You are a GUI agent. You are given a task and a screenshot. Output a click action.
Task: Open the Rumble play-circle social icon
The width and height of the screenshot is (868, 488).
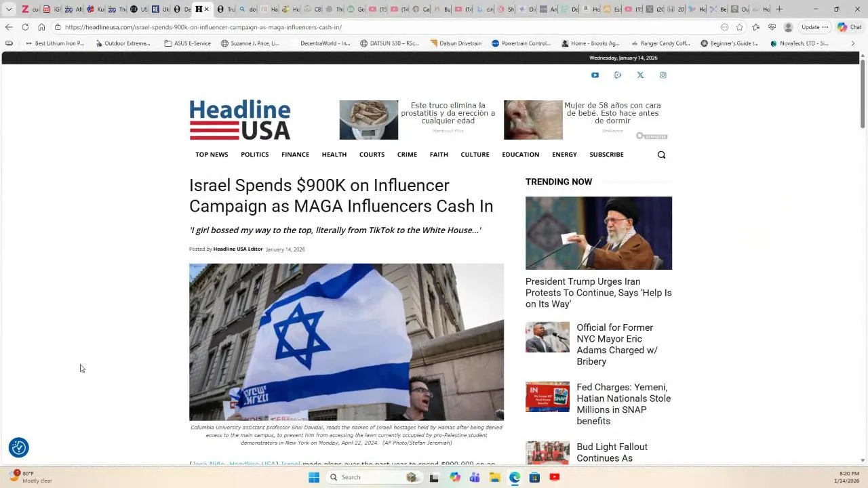[x=617, y=75]
